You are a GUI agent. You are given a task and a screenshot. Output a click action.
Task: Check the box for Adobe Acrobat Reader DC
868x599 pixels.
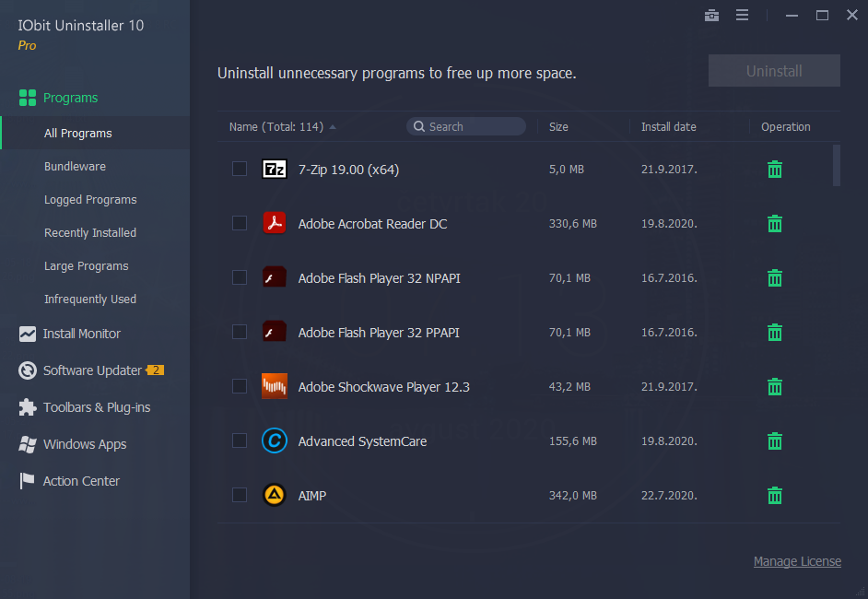[x=240, y=223]
